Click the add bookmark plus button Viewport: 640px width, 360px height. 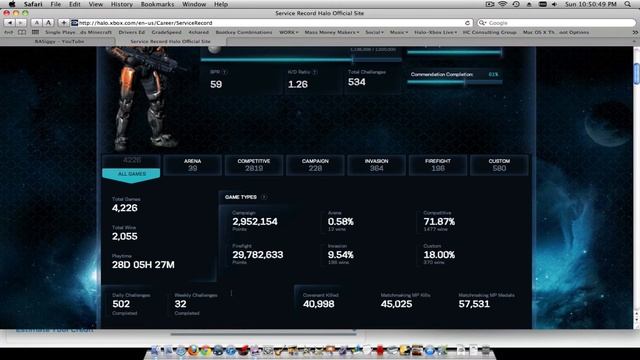[x=63, y=23]
